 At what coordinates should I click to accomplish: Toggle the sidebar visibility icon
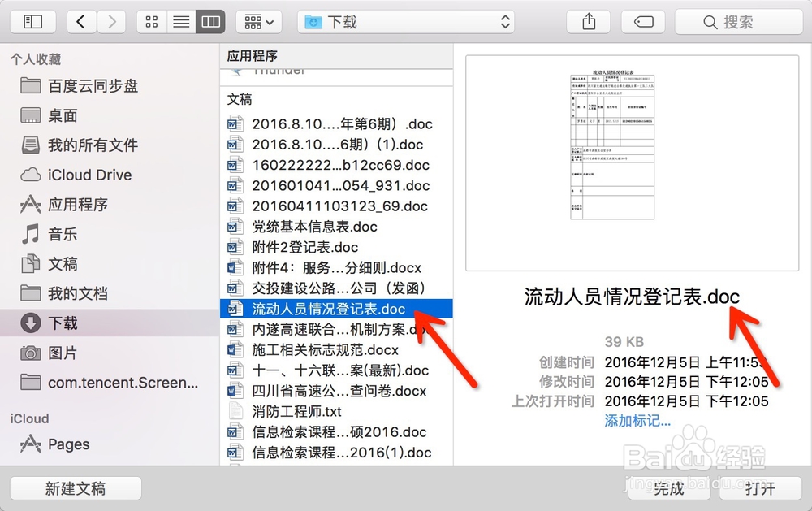tap(32, 21)
